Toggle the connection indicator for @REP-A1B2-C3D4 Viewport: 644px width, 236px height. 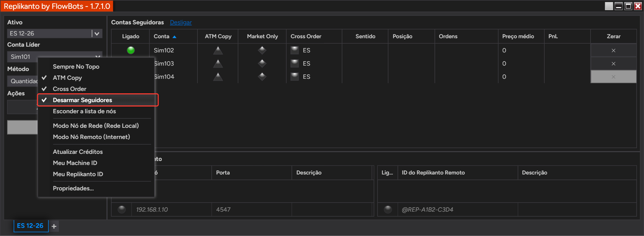tap(388, 210)
